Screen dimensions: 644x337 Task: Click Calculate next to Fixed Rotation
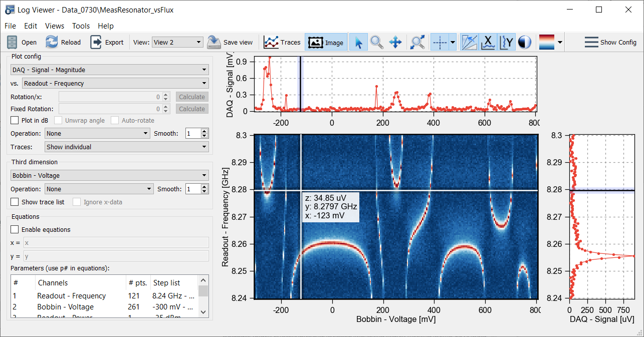192,109
